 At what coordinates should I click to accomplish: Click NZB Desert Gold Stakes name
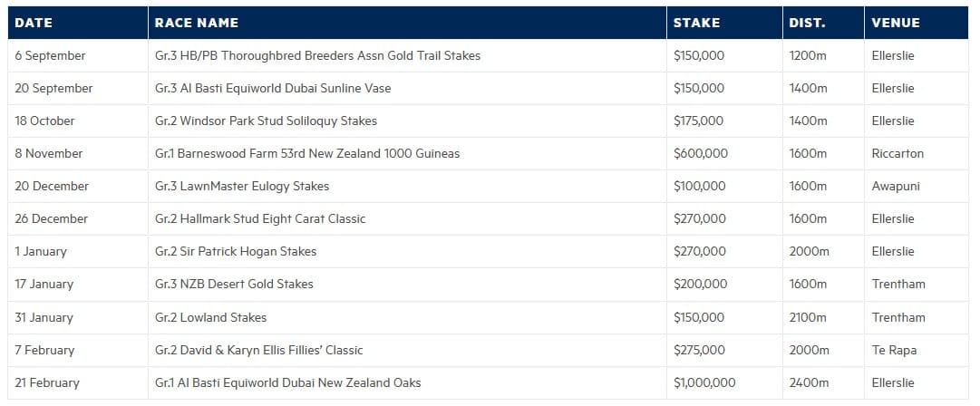234,284
